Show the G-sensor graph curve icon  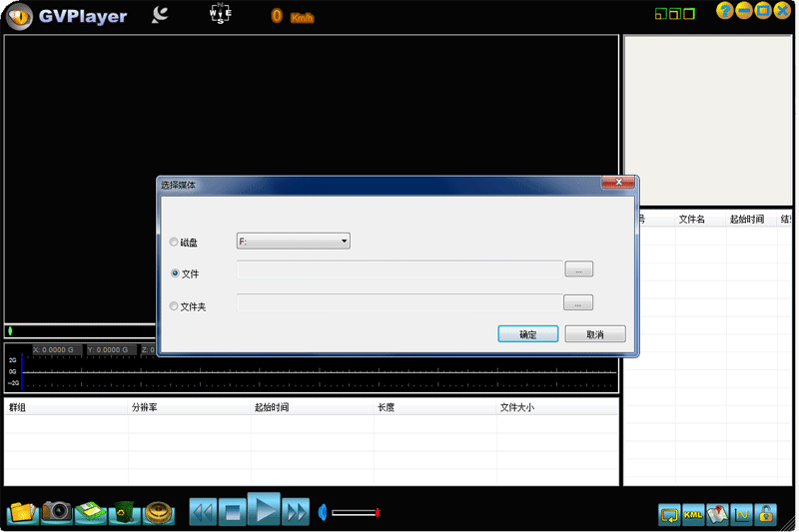[741, 514]
